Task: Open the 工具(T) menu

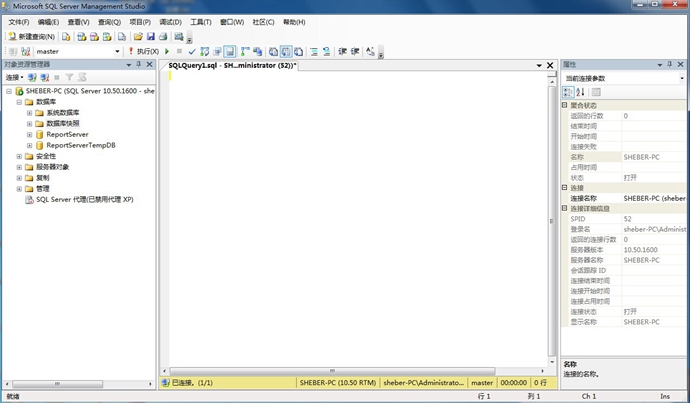Action: 201,22
